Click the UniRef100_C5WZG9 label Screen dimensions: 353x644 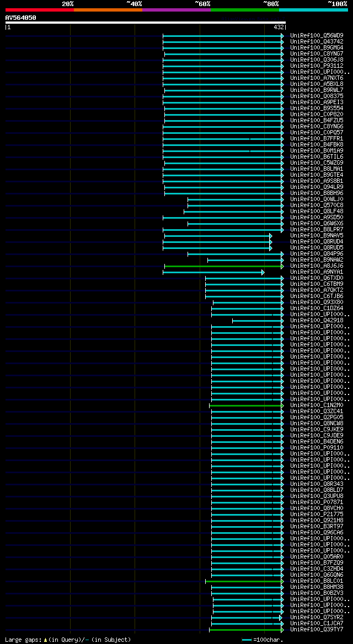click(317, 163)
